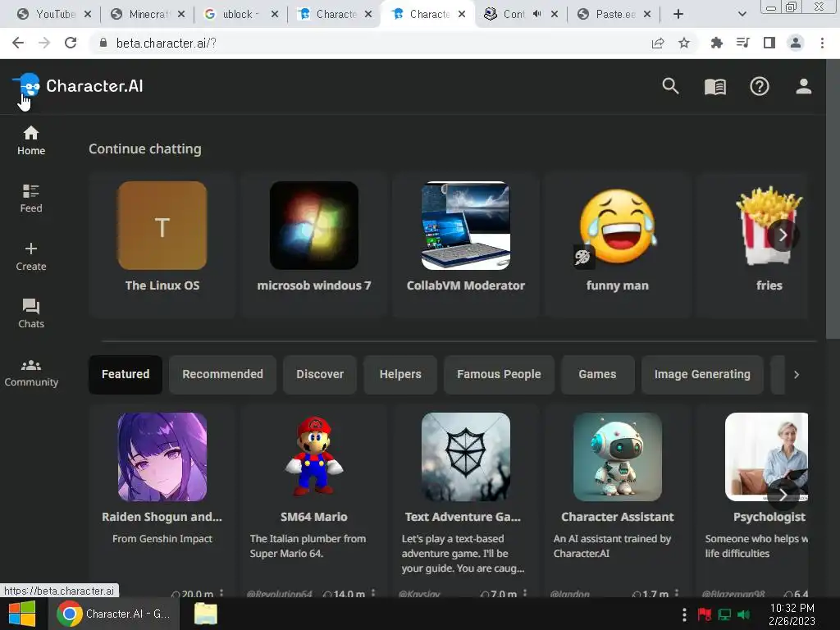Viewport: 840px width, 630px height.
Task: Open options menu for Character Assistant card
Action: pos(677,592)
